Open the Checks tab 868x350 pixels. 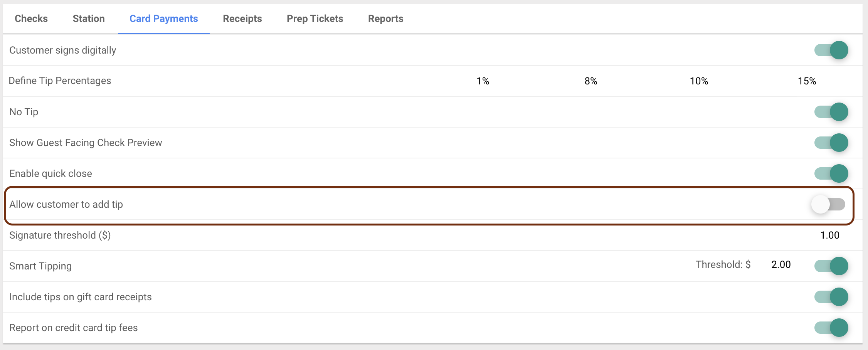click(31, 19)
